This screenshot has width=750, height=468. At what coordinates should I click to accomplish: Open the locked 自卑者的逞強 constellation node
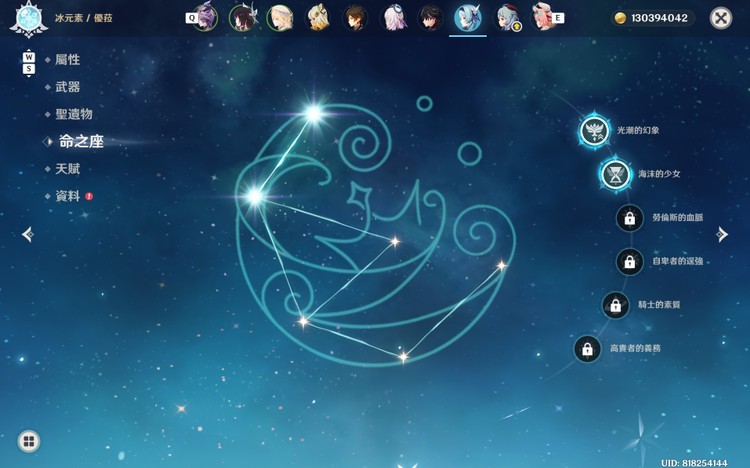629,262
